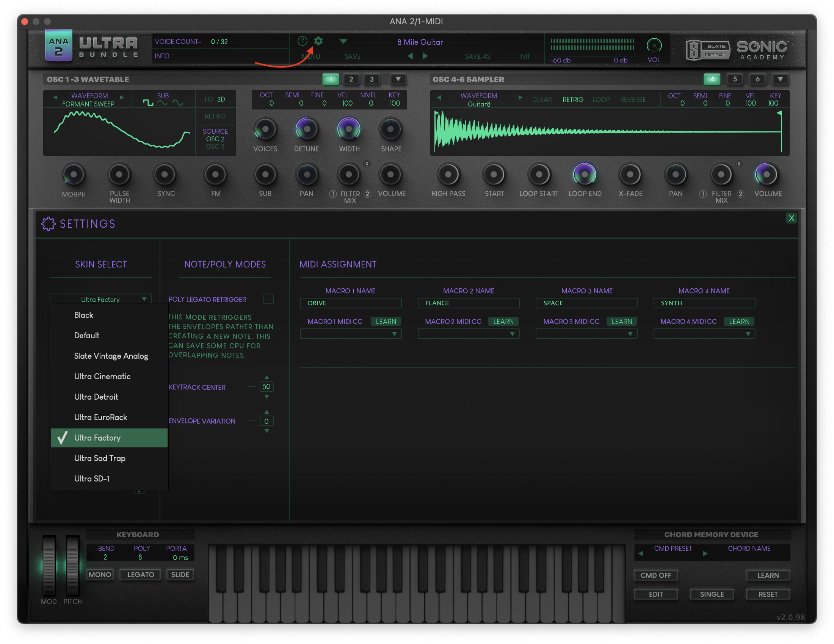Click INIT preset button
This screenshot has width=834, height=644.
524,56
